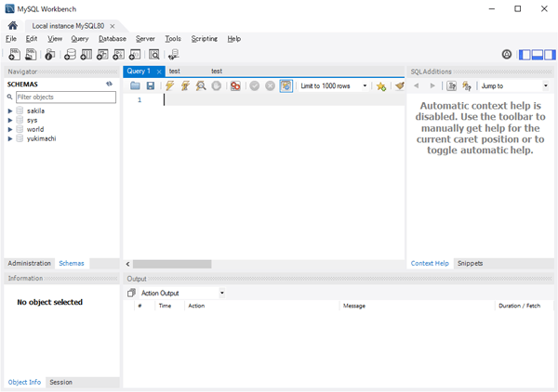Click the beautify query broom icon
Viewport: 558px width, 392px height.
point(399,85)
